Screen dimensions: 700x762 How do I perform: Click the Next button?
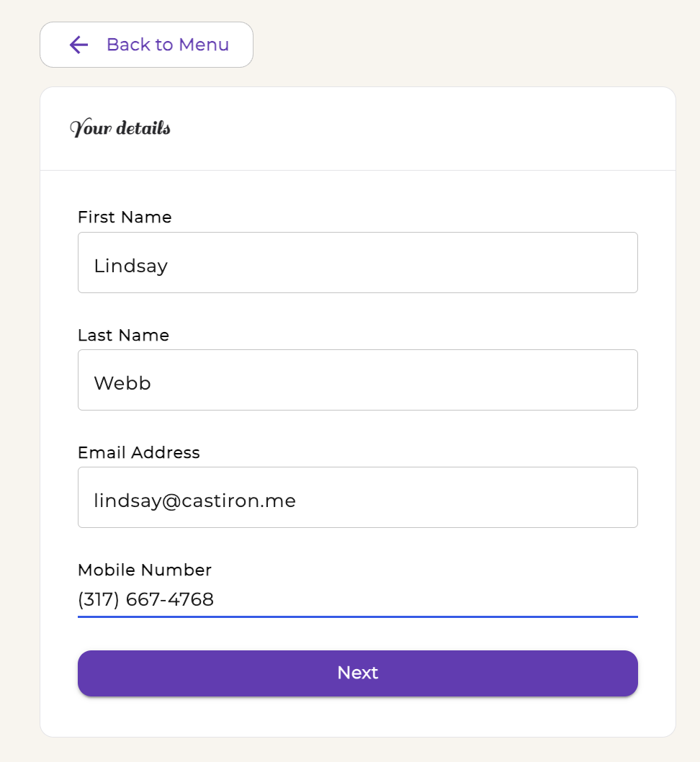click(357, 673)
